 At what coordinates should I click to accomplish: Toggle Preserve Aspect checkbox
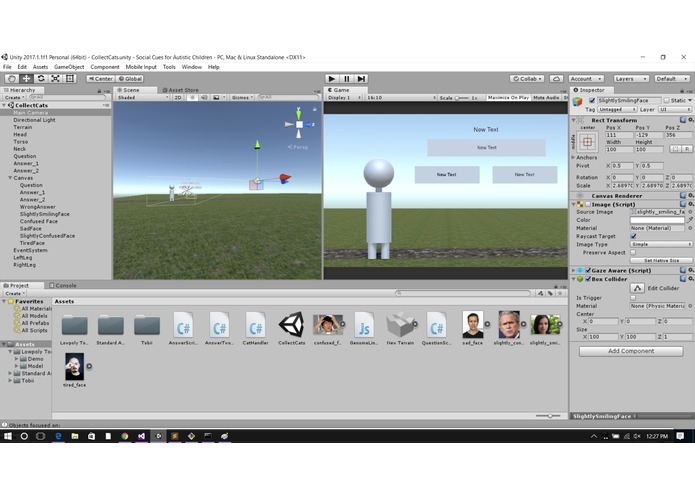click(x=633, y=253)
